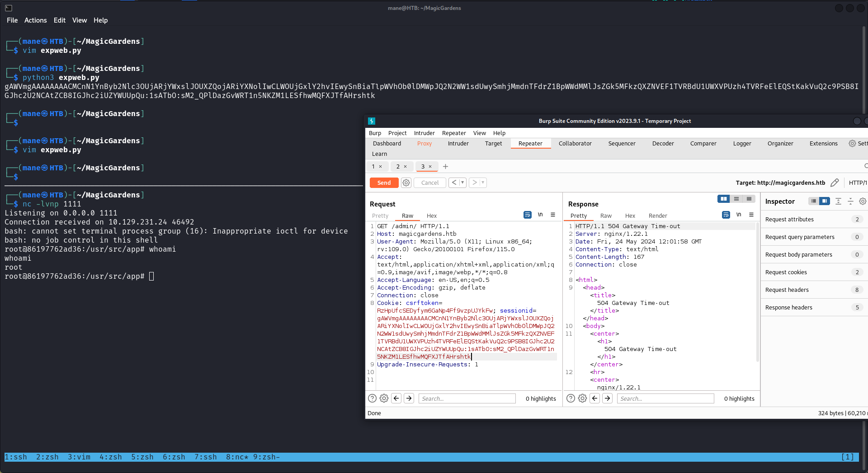The width and height of the screenshot is (868, 473).
Task: Click the Send button
Action: coord(384,183)
